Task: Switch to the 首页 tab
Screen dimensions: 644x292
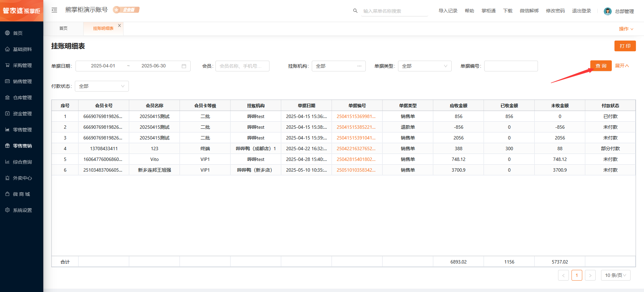Action: pyautogui.click(x=63, y=28)
